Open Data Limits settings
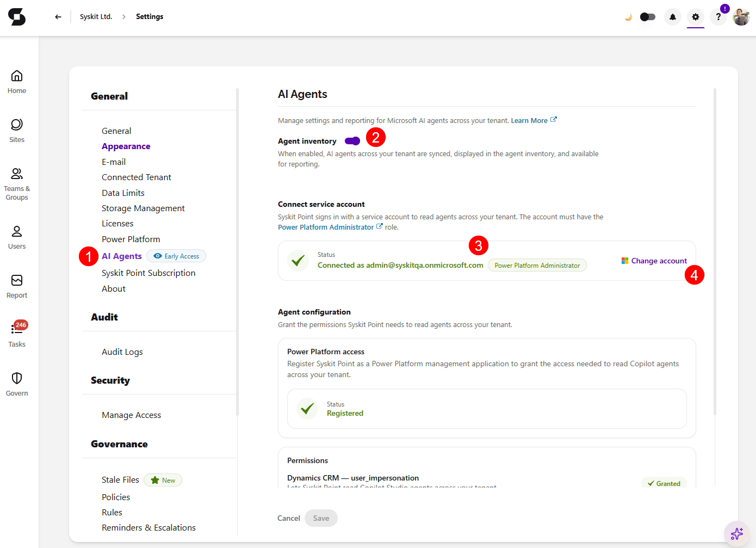The width and height of the screenshot is (756, 548). (123, 193)
